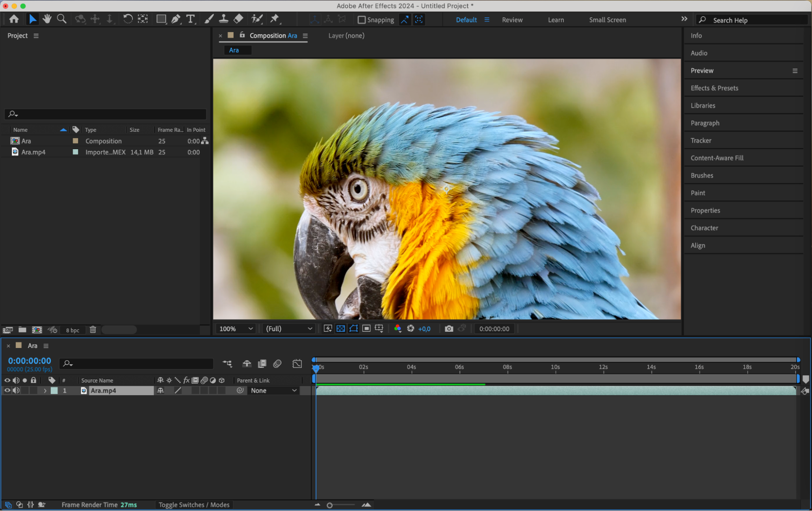The image size is (812, 511).
Task: Select the Horizontal Type tool
Action: click(x=190, y=19)
